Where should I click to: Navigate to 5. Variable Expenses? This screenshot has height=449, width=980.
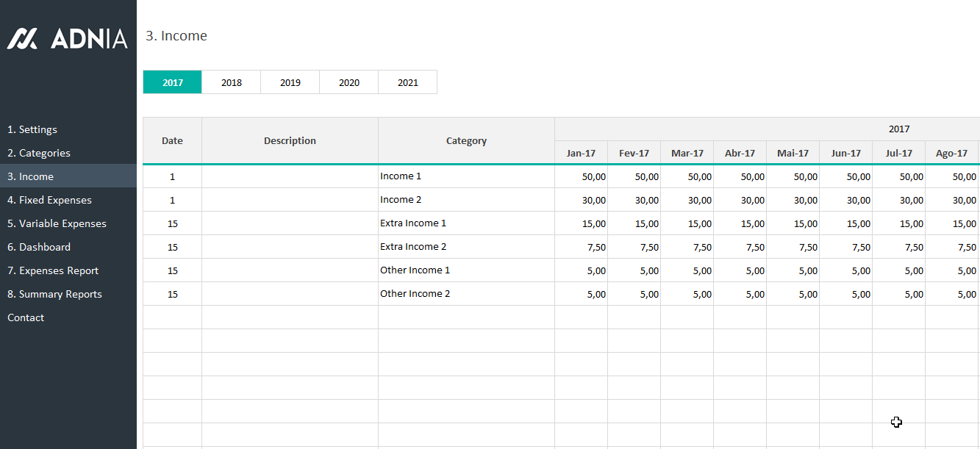57,223
